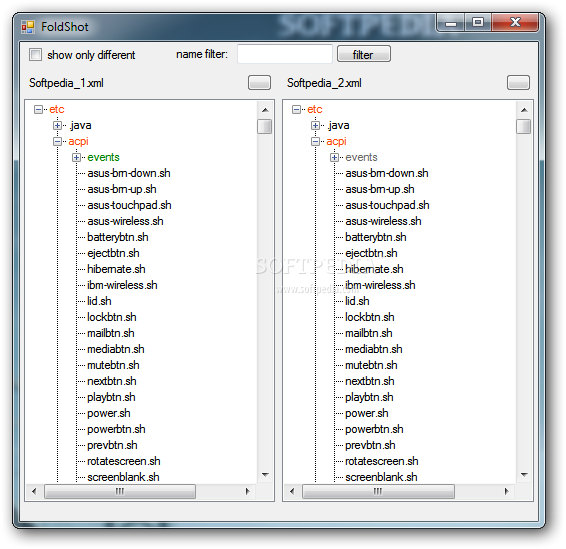The height and width of the screenshot is (549, 566).
Task: Select mediabtn.sh in the left tree
Action: [116, 349]
